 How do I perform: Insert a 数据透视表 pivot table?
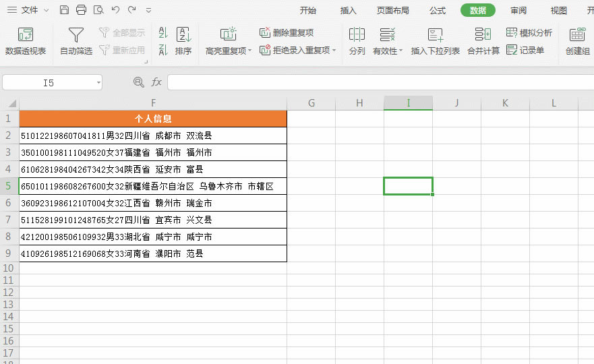pyautogui.click(x=26, y=41)
